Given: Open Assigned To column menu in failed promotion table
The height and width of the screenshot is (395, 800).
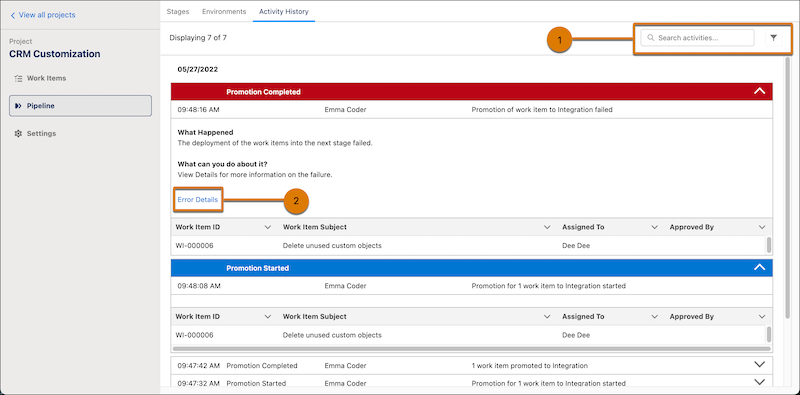Looking at the screenshot, I should [655, 227].
